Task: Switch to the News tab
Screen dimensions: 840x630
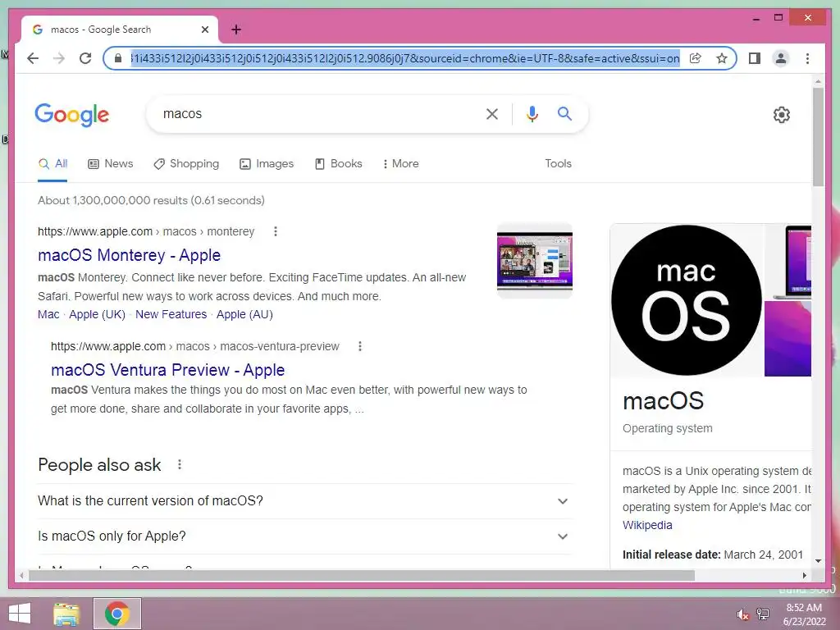Action: pos(111,164)
